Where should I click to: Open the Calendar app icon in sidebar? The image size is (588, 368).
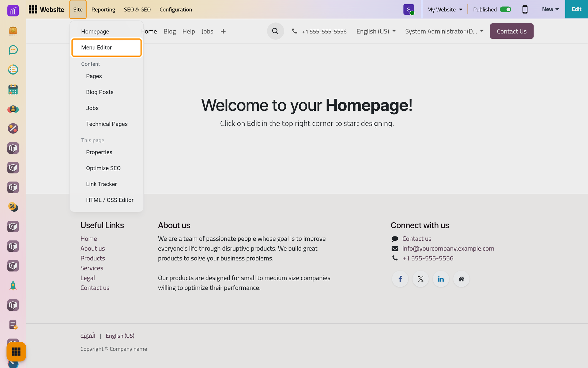13,89
